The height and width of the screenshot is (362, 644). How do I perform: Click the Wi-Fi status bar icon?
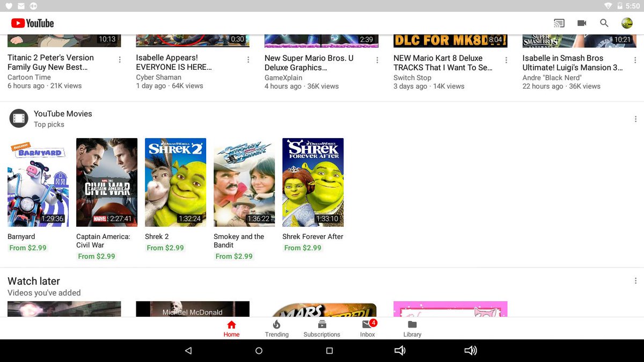pos(608,6)
